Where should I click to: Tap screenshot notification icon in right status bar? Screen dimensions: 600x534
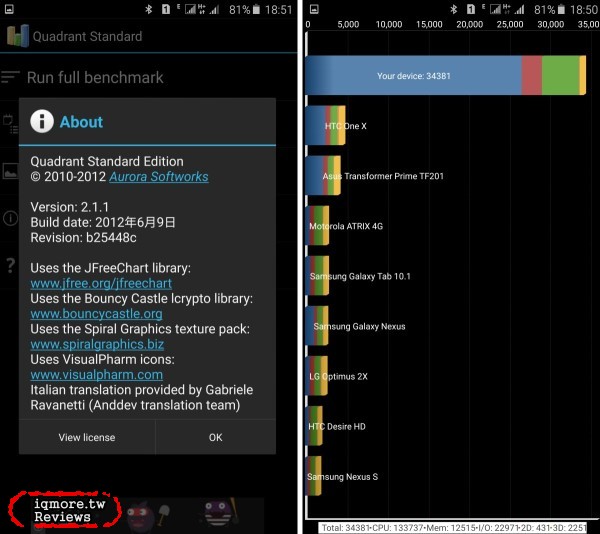point(314,9)
